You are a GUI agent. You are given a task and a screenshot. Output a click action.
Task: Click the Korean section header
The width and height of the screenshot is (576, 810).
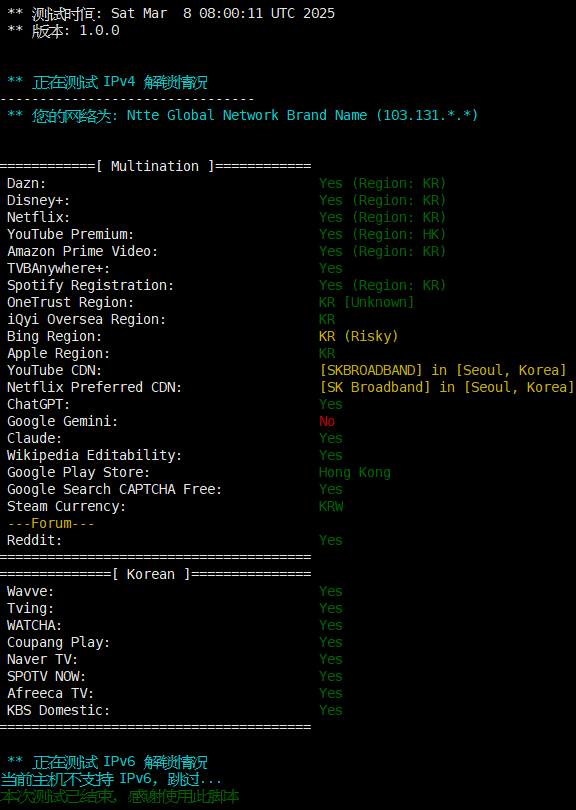coord(155,574)
